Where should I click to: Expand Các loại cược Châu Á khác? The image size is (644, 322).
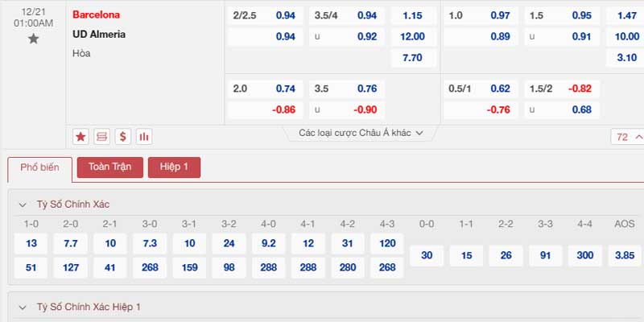361,133
